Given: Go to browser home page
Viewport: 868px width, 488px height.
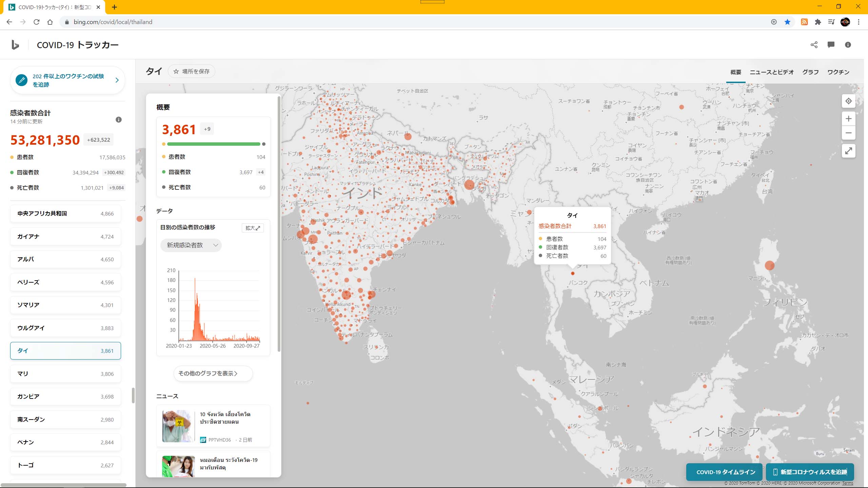Looking at the screenshot, I should [x=50, y=22].
